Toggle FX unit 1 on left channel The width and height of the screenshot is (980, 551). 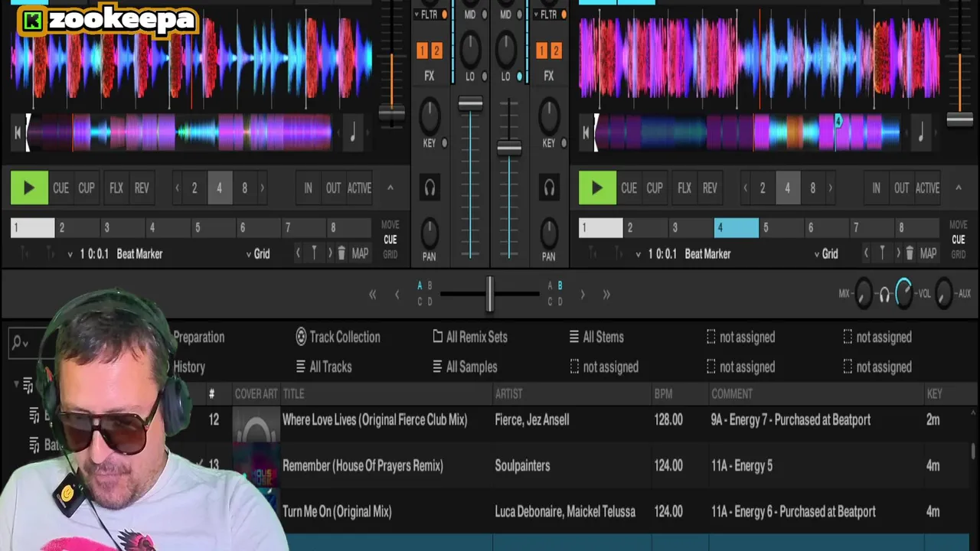422,51
